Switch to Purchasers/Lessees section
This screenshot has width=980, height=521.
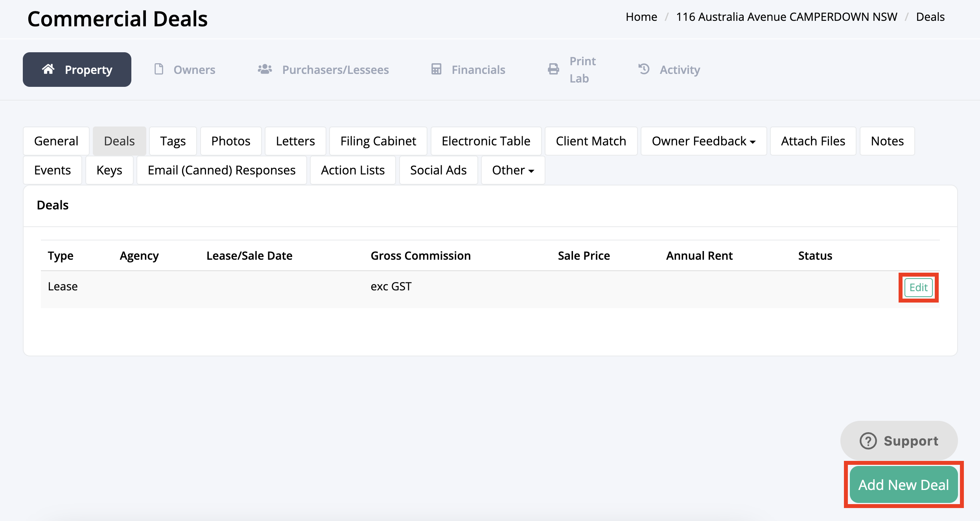[323, 70]
